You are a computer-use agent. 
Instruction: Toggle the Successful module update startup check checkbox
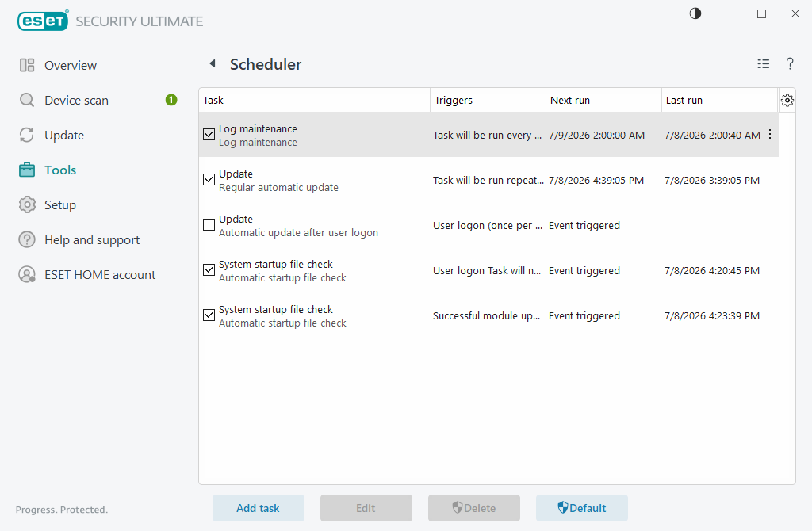click(x=209, y=315)
